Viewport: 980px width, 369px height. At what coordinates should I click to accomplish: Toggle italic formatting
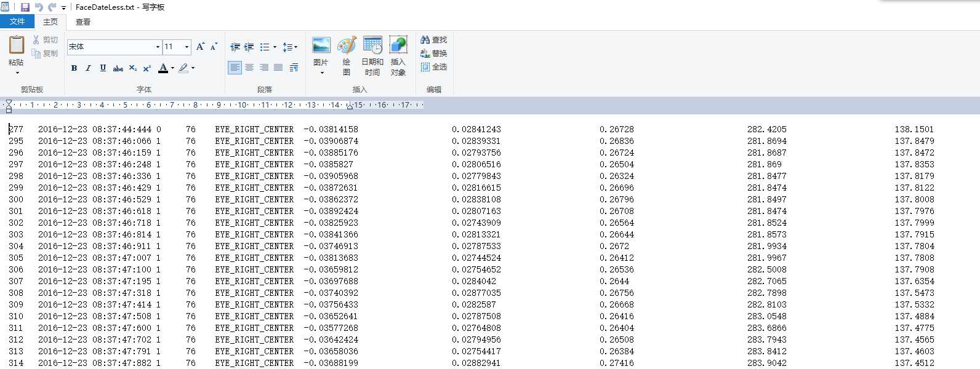(88, 68)
